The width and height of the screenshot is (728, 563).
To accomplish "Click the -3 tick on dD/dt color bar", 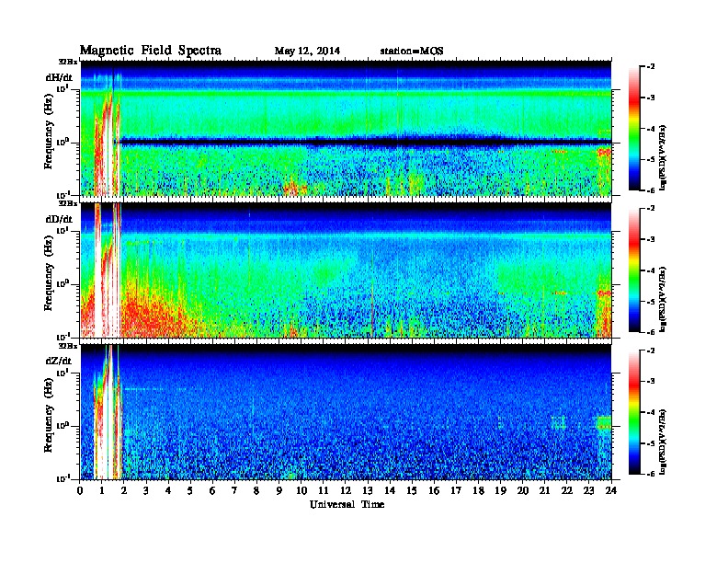I will 652,239.
